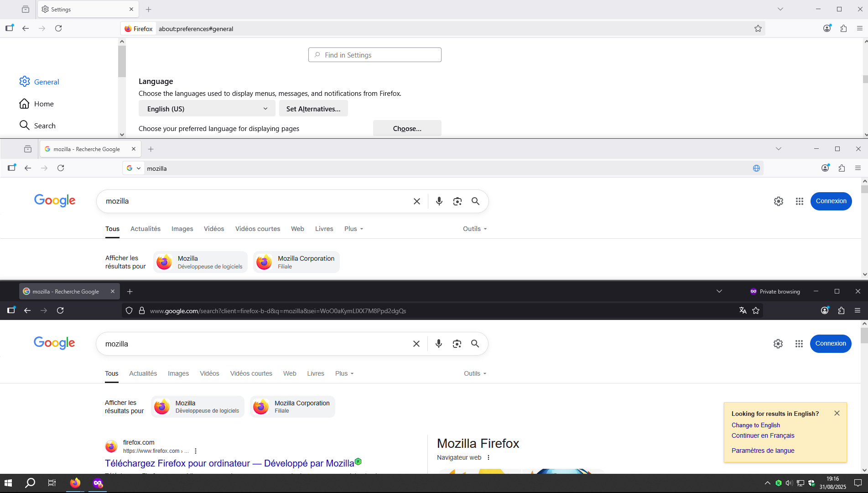Reload the Settings window page
The width and height of the screenshot is (868, 493).
(58, 28)
